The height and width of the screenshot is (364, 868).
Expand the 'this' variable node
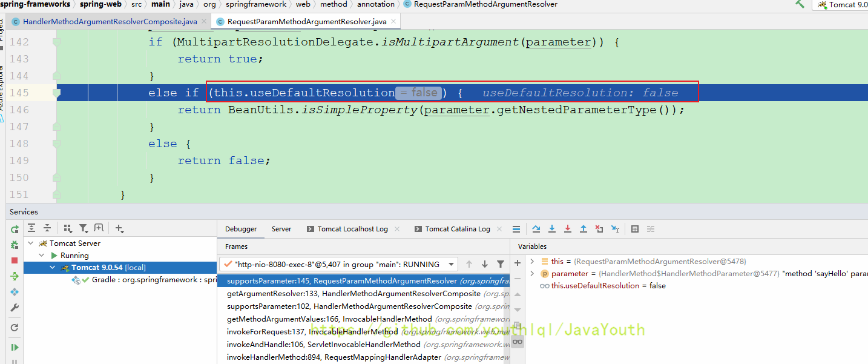532,261
